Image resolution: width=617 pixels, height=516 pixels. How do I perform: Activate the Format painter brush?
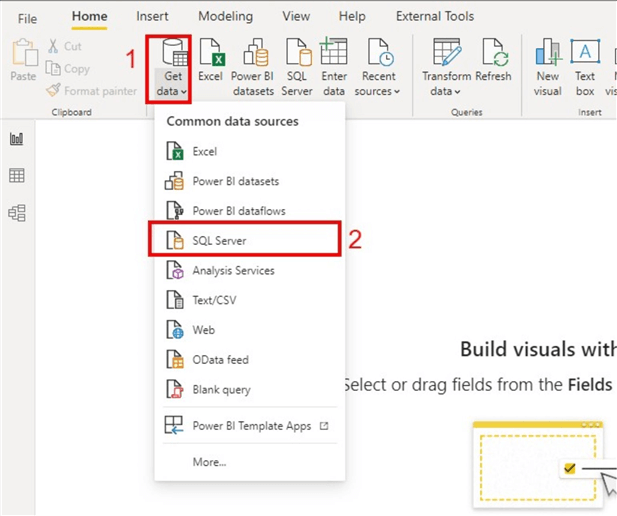(x=91, y=91)
